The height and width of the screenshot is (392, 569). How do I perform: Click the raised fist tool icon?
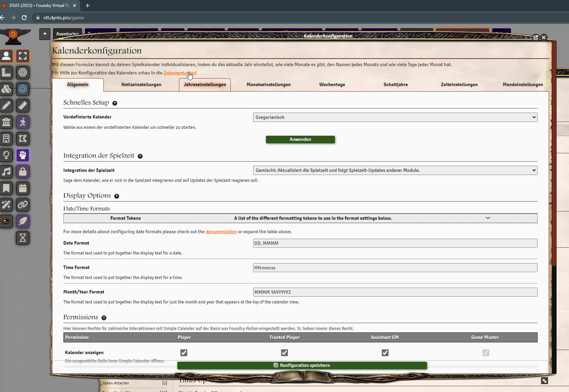(23, 155)
